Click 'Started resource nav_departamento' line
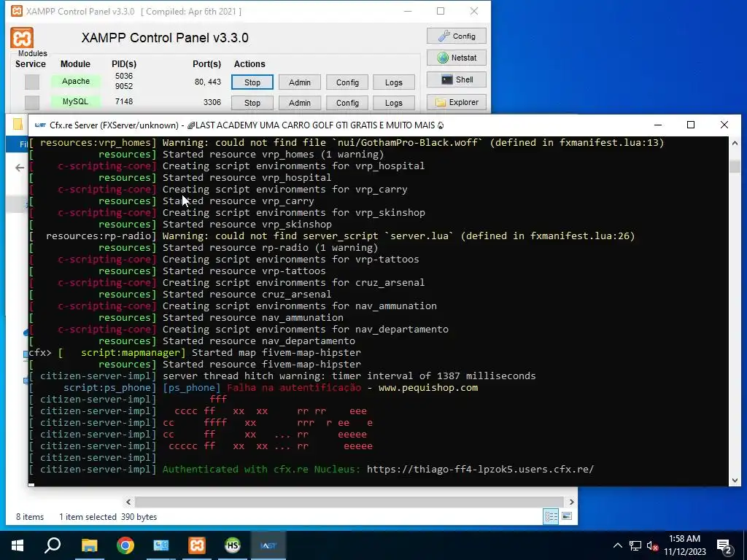The width and height of the screenshot is (747, 560). [x=259, y=341]
